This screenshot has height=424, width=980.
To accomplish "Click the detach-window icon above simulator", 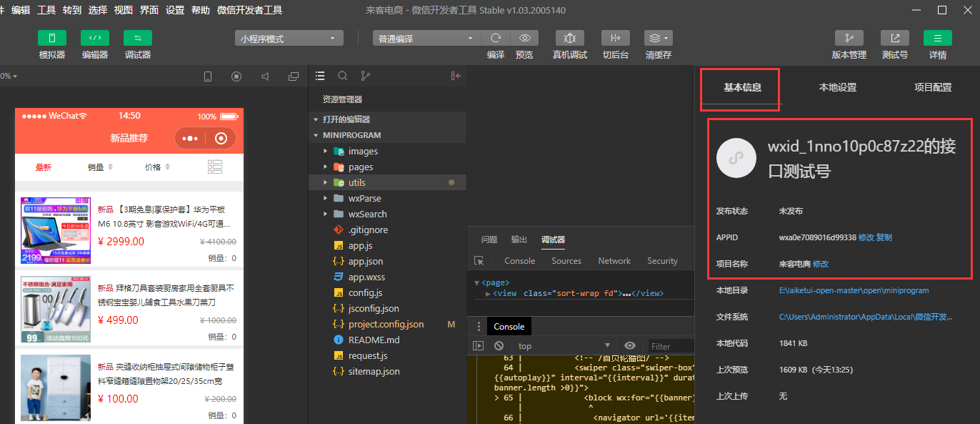I will pos(294,77).
